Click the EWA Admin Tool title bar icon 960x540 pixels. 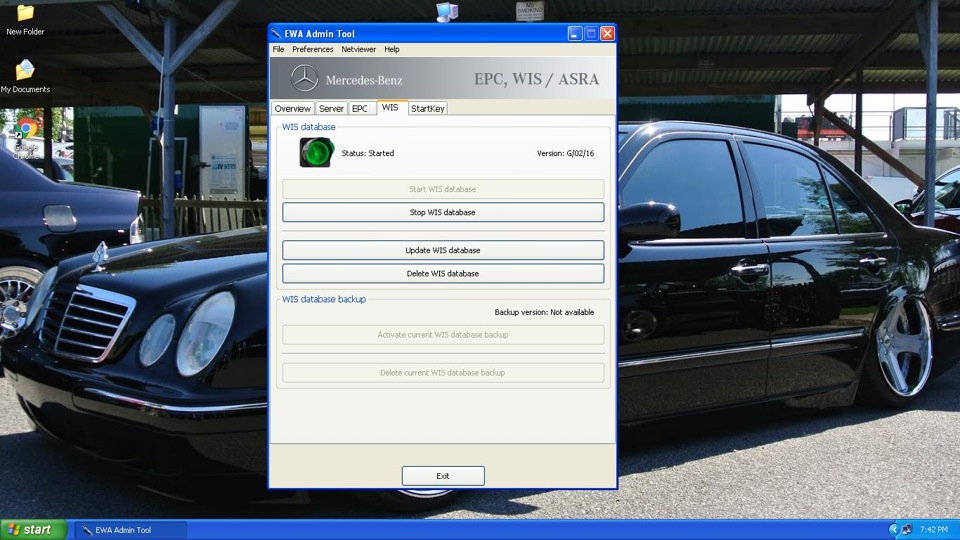(276, 33)
